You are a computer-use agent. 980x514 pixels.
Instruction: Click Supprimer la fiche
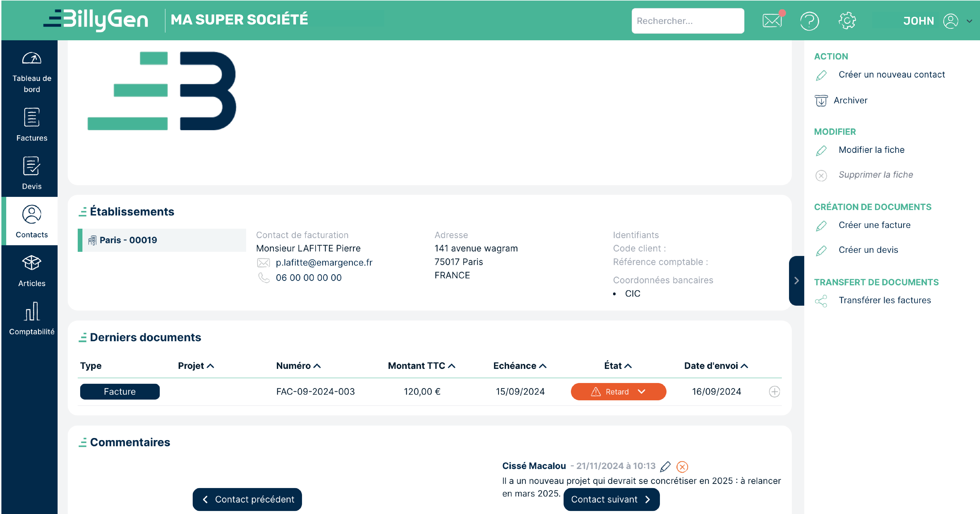pos(875,175)
